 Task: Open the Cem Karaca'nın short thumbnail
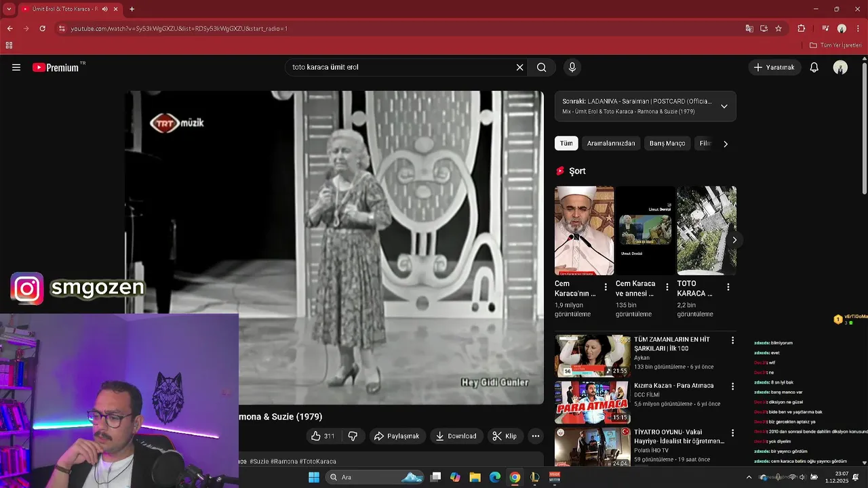click(x=584, y=230)
